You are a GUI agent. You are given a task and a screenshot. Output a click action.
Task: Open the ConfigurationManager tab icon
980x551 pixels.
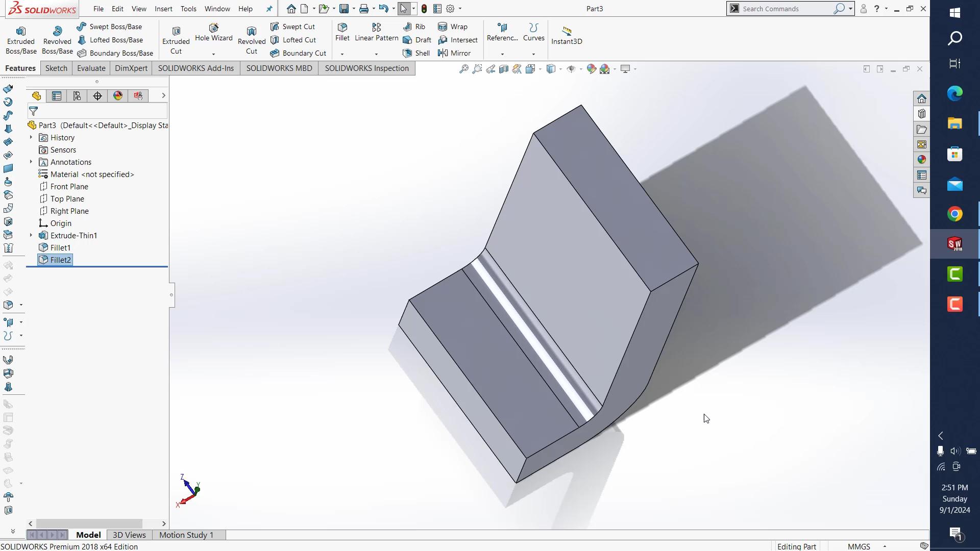click(x=77, y=96)
